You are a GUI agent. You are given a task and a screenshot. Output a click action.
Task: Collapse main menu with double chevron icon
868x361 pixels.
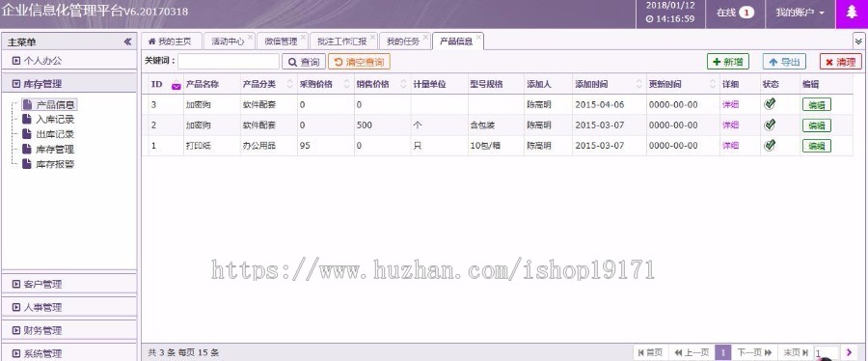[x=128, y=42]
